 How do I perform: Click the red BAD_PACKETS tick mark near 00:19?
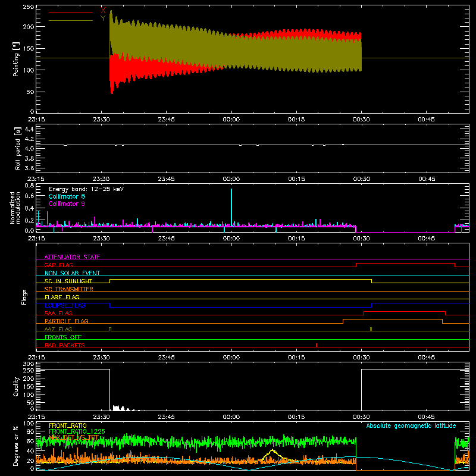pyautogui.click(x=317, y=345)
